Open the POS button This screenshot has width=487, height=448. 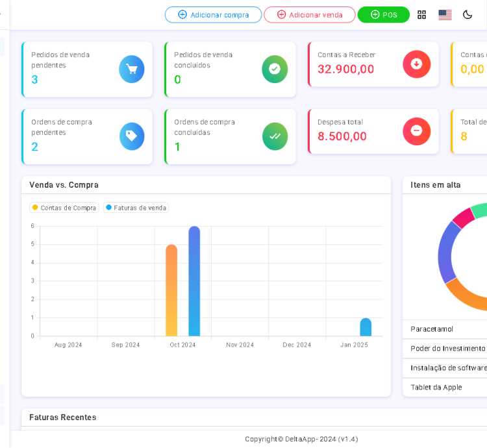pos(383,15)
